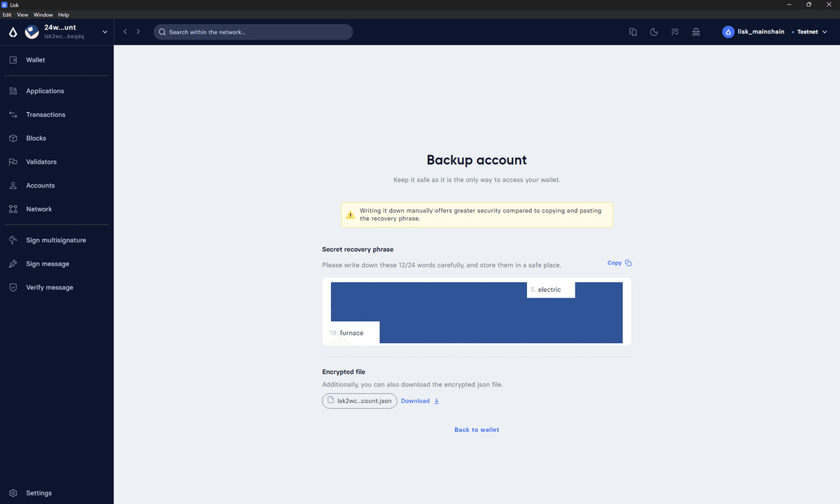Open the Edit menu
The height and width of the screenshot is (504, 840).
(7, 15)
